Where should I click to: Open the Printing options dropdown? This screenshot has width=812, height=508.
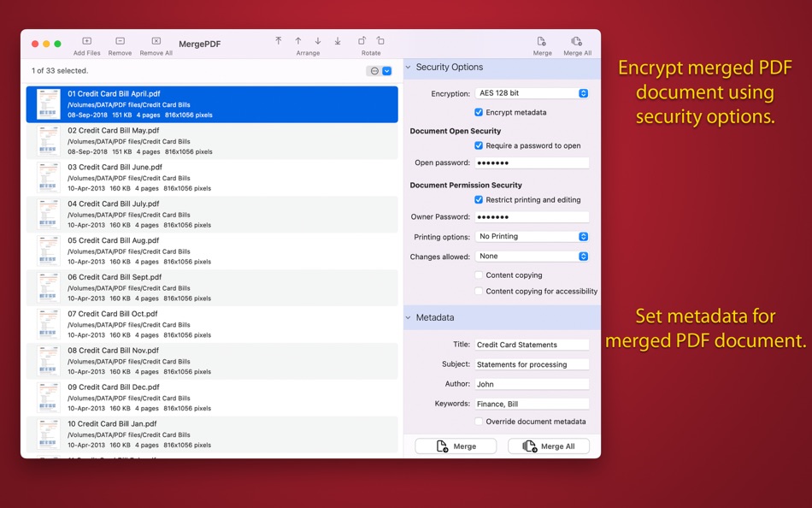[x=532, y=236]
